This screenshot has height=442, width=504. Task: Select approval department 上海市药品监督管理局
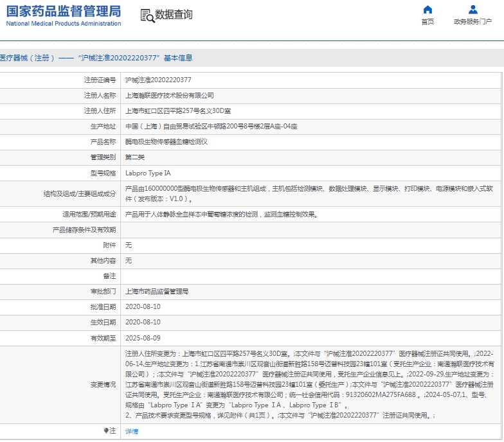coord(157,292)
